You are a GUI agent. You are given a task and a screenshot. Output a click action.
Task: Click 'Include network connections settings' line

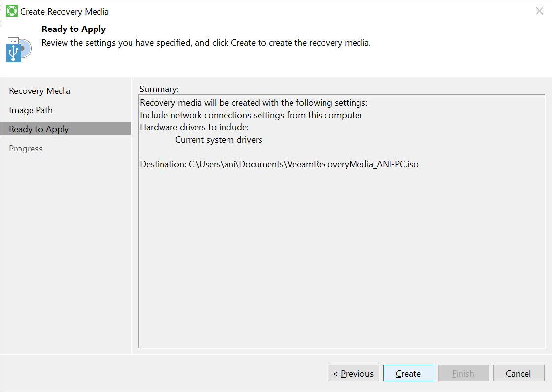(x=251, y=115)
